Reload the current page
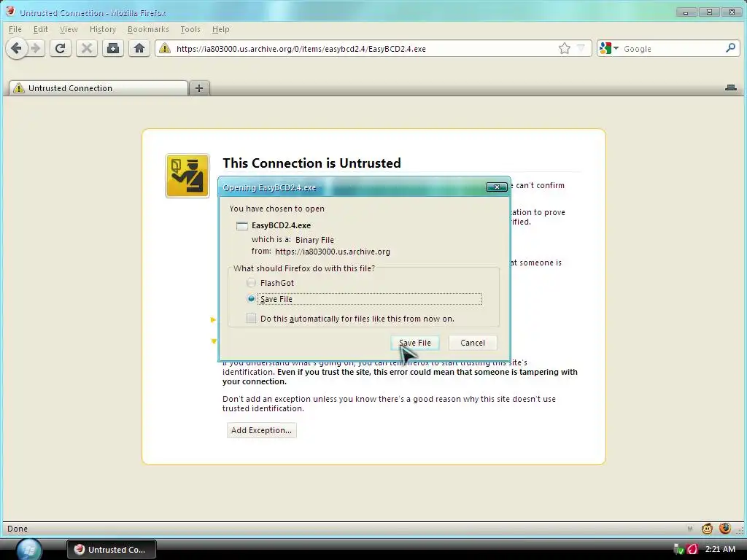Image resolution: width=747 pixels, height=560 pixels. pos(60,48)
